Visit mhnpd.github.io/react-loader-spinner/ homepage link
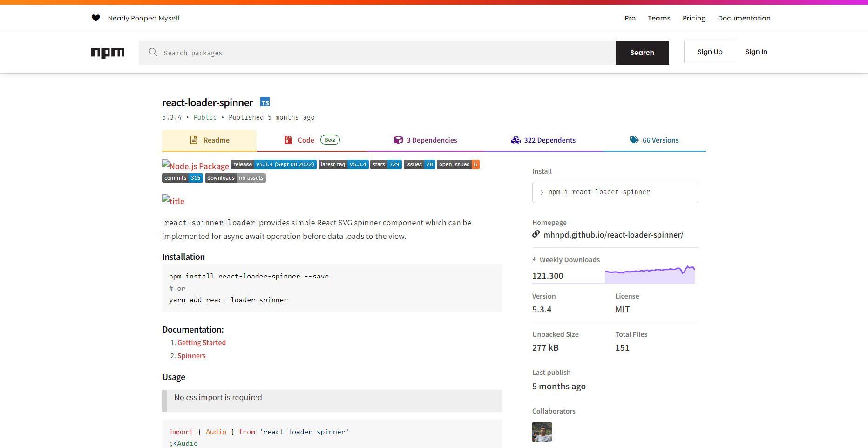The image size is (868, 448). [x=613, y=235]
